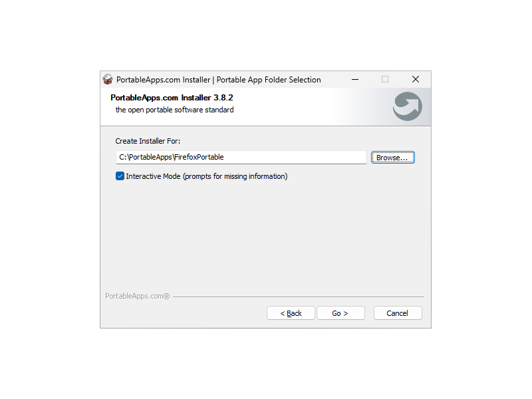Go back to the previous page
This screenshot has height=399, width=532.
click(x=291, y=313)
